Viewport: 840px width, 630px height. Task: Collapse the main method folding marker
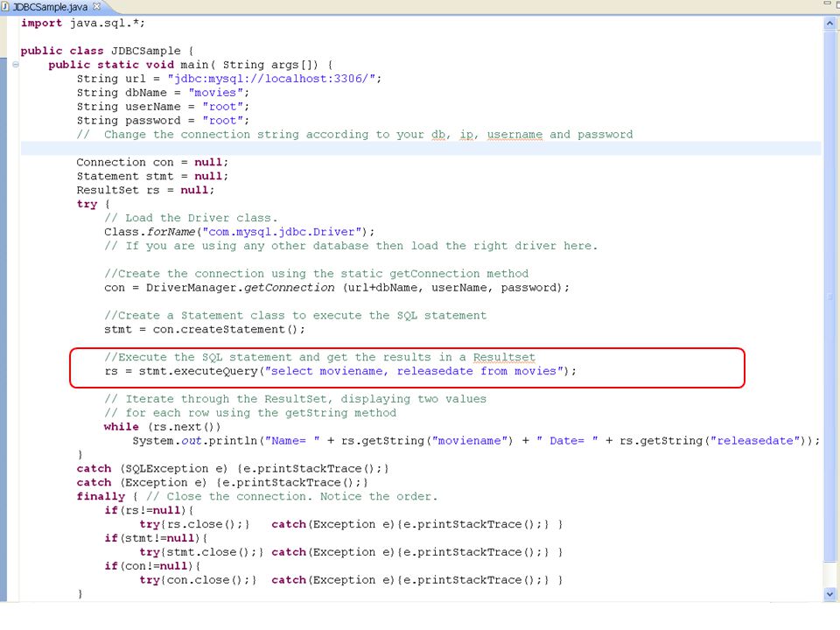tap(16, 64)
